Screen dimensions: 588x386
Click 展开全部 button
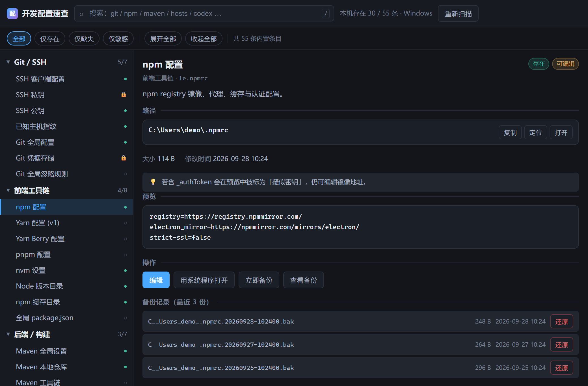click(163, 38)
